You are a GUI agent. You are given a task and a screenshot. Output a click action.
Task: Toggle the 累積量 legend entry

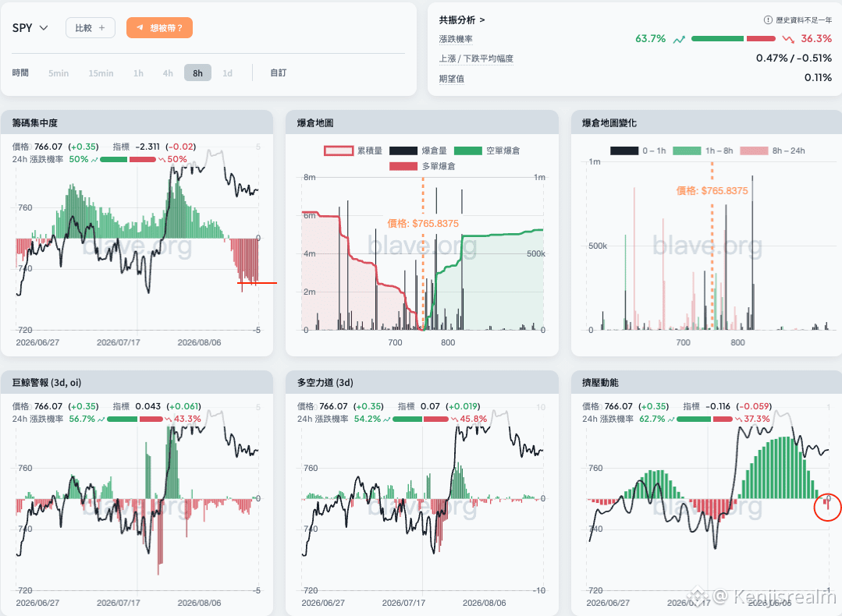point(353,150)
